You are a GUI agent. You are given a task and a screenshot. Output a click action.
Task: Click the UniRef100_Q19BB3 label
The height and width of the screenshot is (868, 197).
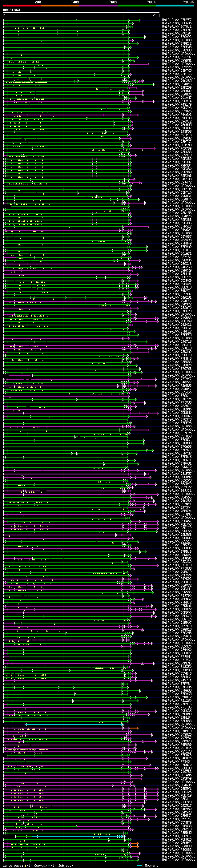tap(177, 318)
